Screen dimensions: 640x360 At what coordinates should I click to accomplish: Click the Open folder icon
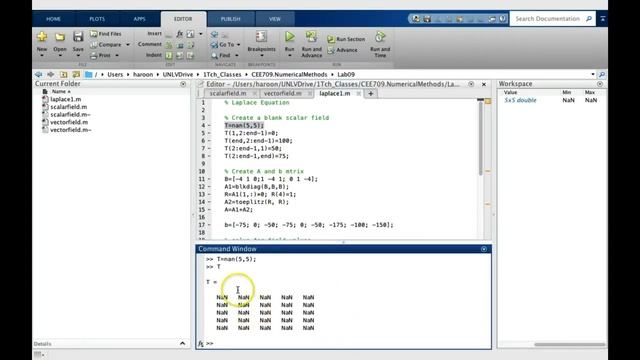[x=60, y=37]
